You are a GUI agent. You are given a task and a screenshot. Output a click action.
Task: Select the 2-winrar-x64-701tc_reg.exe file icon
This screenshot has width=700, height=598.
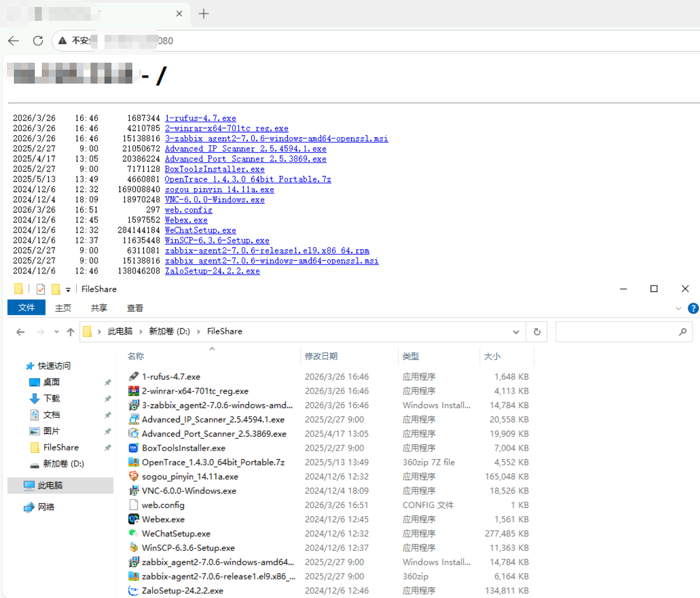tap(133, 391)
